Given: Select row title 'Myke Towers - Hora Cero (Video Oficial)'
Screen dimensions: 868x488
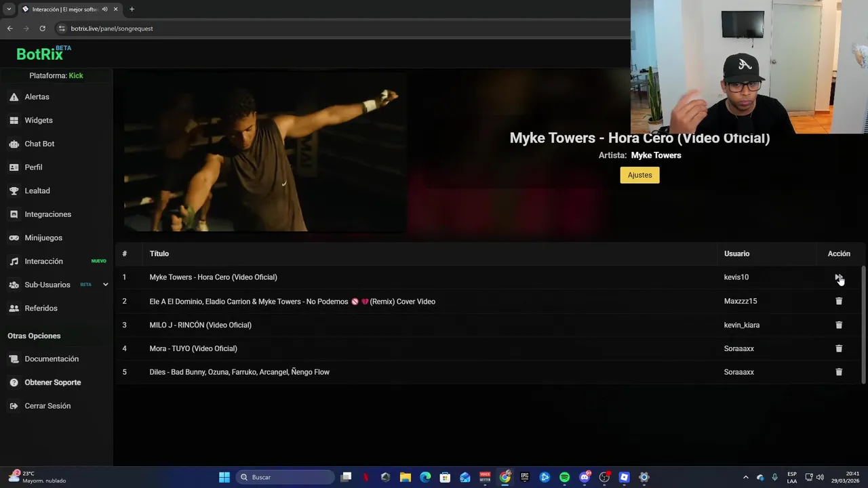Looking at the screenshot, I should [x=213, y=277].
